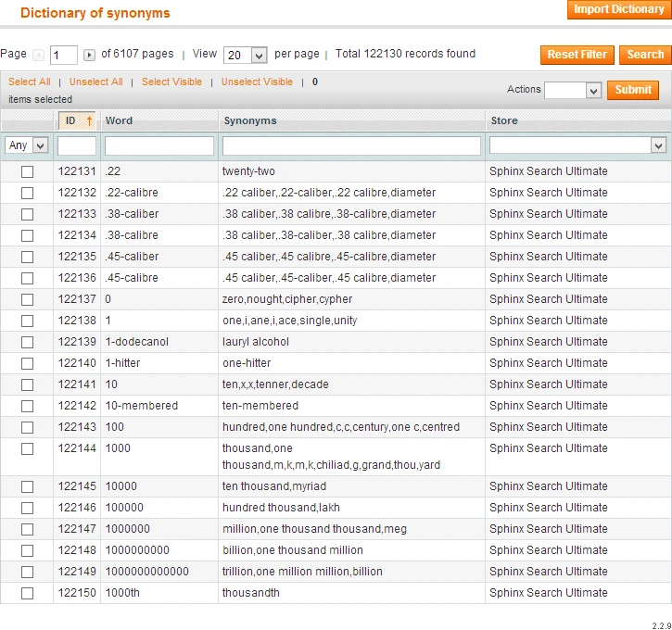Image resolution: width=672 pixels, height=630 pixels.
Task: Submit the selected action
Action: click(x=633, y=90)
